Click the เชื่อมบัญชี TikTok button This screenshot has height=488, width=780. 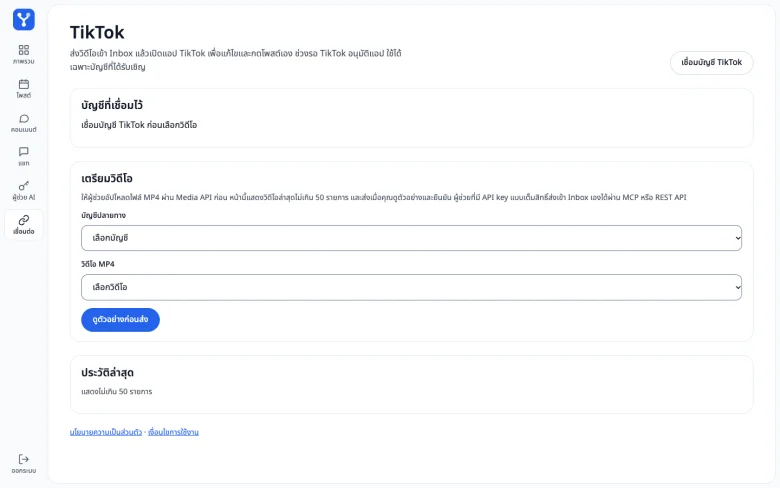[711, 63]
